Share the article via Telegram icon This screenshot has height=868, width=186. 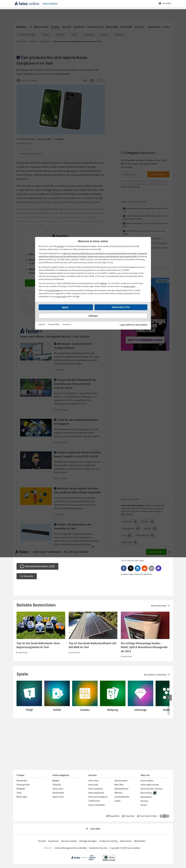click(x=152, y=568)
